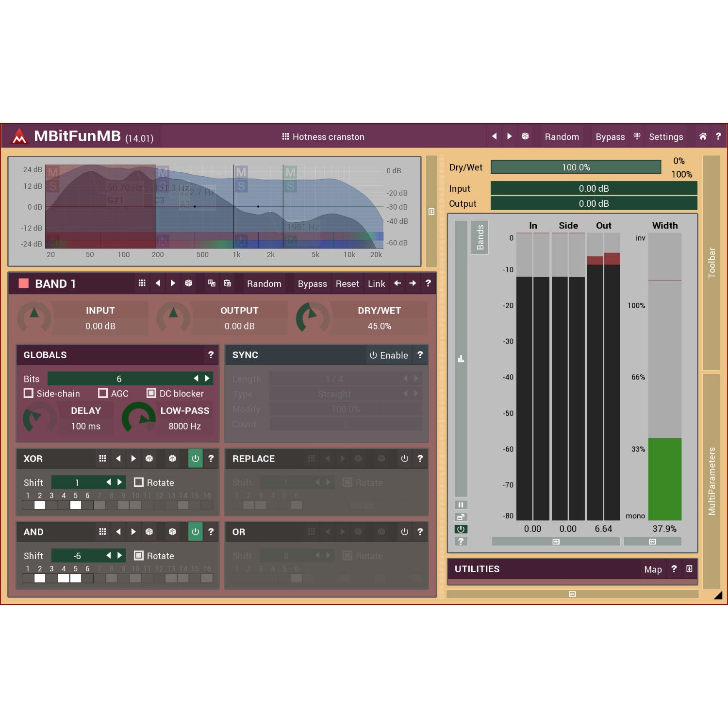Select the Bands tab in the meter panel

coord(480,237)
